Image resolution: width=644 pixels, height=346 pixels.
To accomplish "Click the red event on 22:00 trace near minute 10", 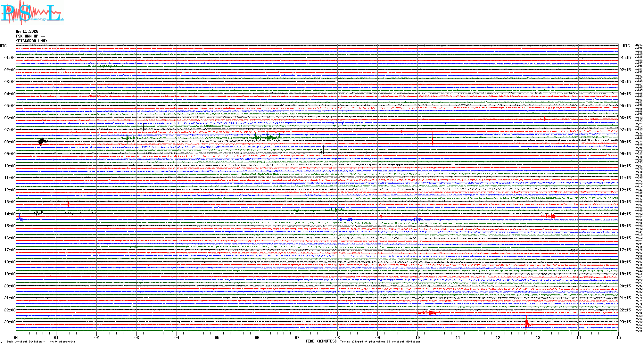I will tap(430, 313).
